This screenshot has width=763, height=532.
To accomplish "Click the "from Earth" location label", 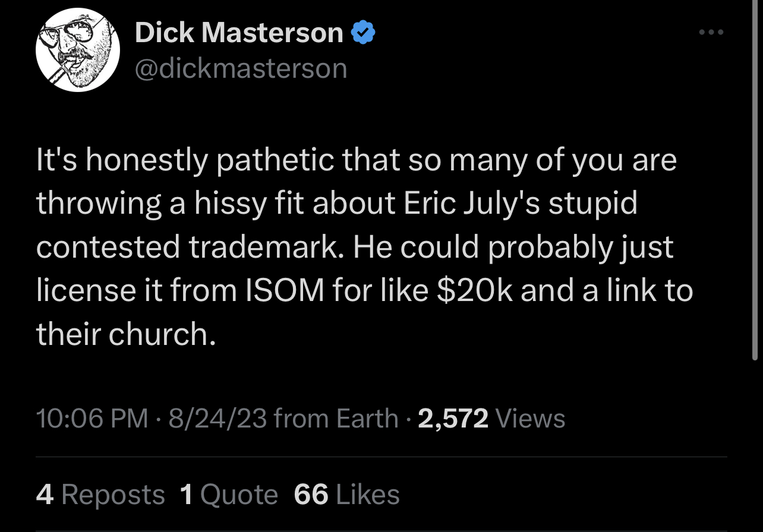I will pos(336,419).
